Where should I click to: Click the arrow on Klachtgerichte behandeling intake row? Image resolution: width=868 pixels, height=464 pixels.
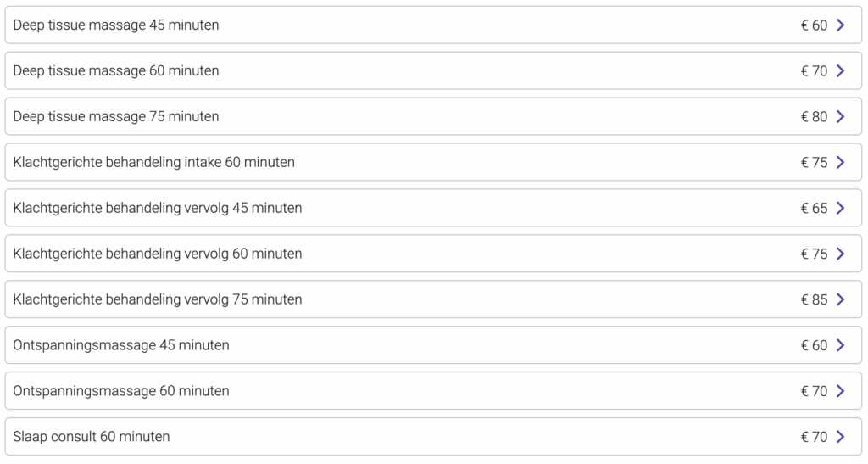pos(840,163)
